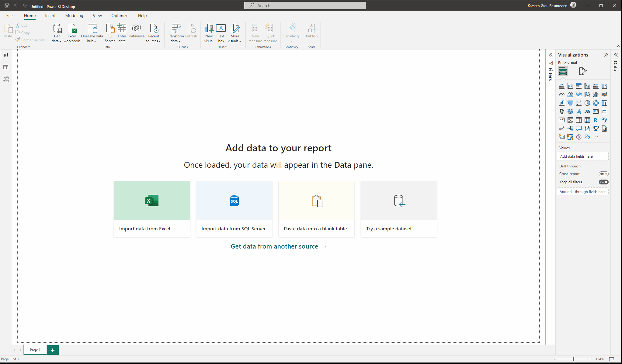Viewport: 622px width, 364px height.
Task: Select the table visual
Action: [579, 120]
